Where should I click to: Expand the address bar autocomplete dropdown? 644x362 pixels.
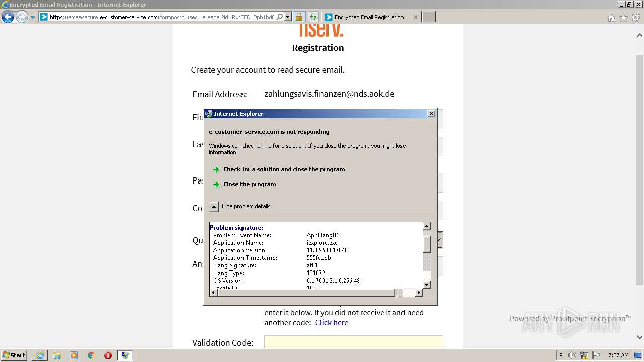pos(288,17)
